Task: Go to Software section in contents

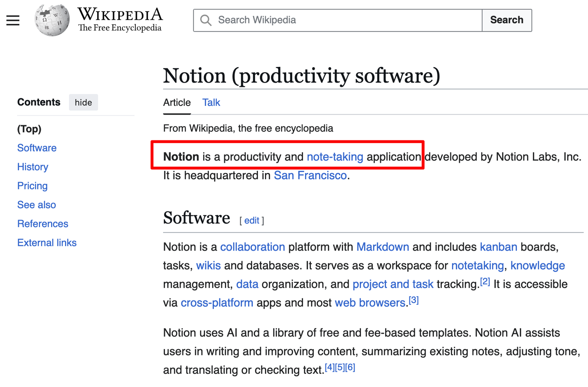Action: [37, 148]
